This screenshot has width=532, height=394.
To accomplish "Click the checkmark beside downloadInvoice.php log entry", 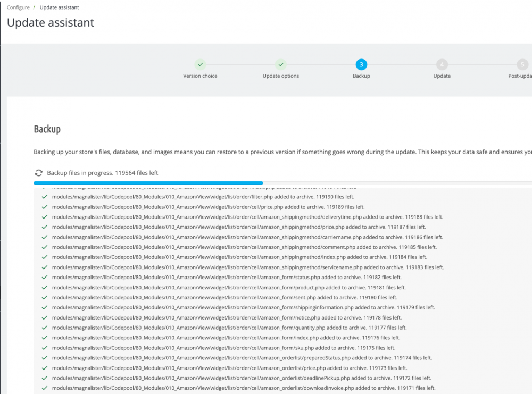I will 45,388.
